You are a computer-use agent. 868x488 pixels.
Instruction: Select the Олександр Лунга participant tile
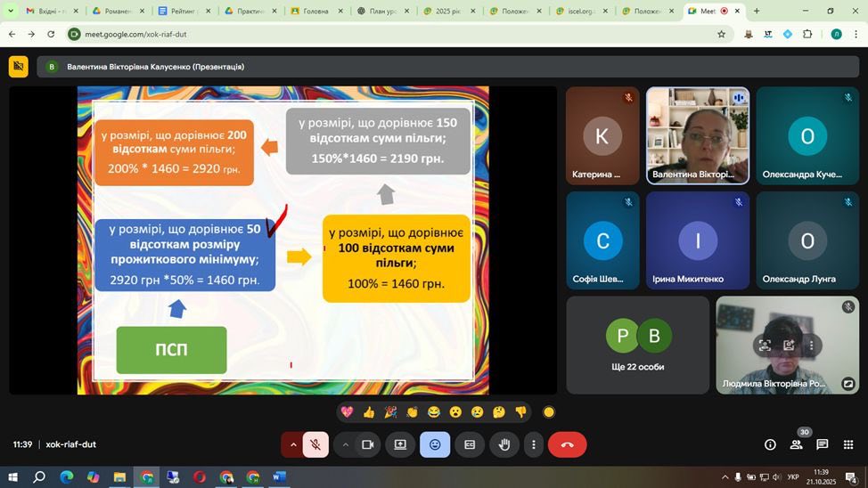[x=807, y=240]
